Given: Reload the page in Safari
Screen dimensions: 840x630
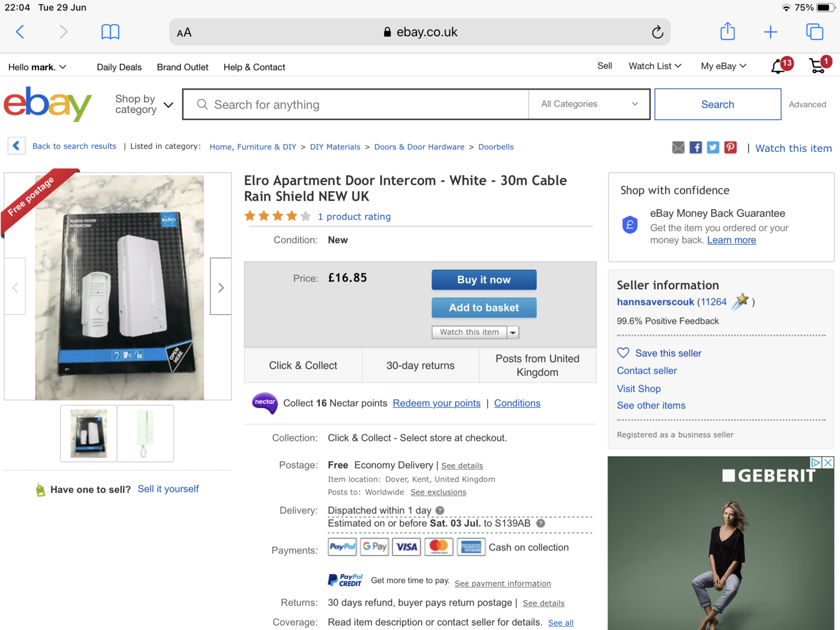Looking at the screenshot, I should 657,33.
